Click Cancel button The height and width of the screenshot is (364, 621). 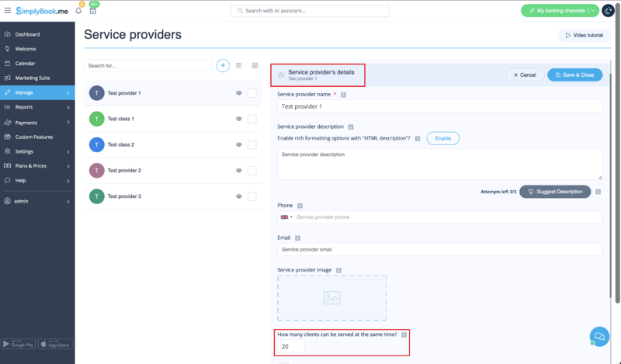coord(525,75)
